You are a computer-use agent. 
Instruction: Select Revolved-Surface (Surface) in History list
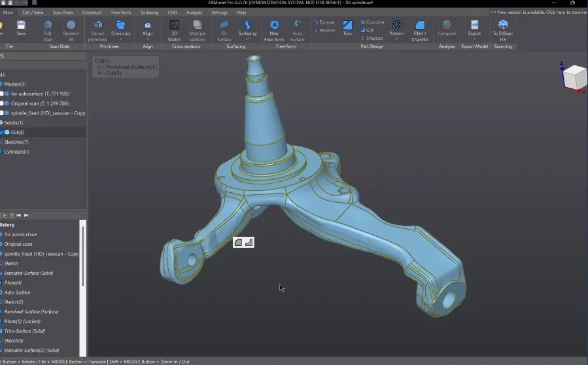pyautogui.click(x=31, y=312)
